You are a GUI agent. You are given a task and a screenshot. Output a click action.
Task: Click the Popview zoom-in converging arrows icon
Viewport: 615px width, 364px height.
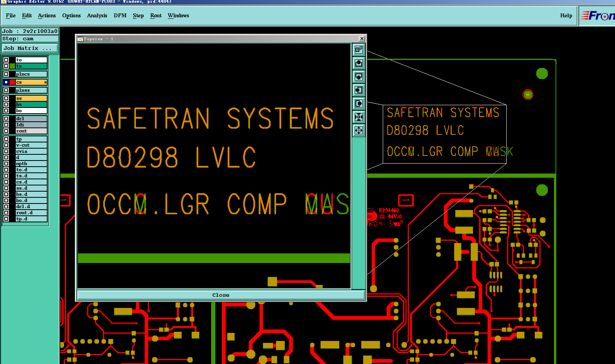pyautogui.click(x=359, y=117)
